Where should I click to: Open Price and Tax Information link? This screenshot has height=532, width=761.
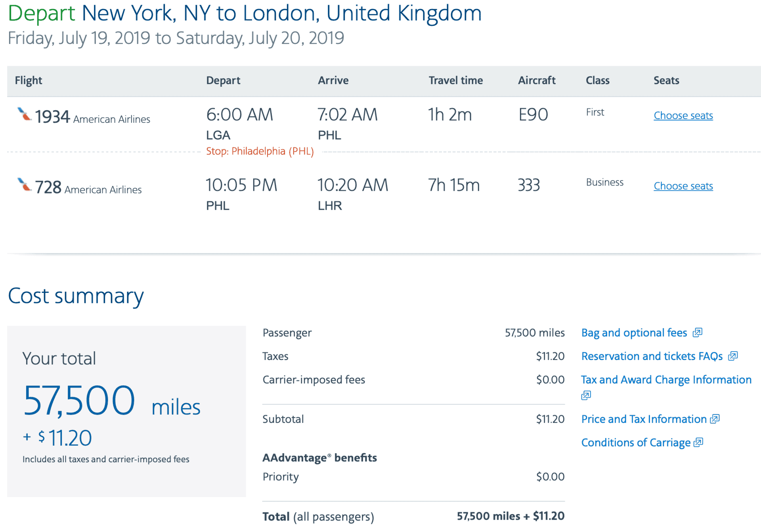[x=644, y=419]
